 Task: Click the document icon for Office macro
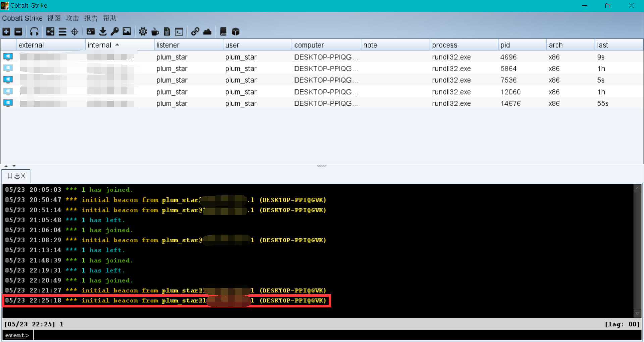tap(167, 32)
